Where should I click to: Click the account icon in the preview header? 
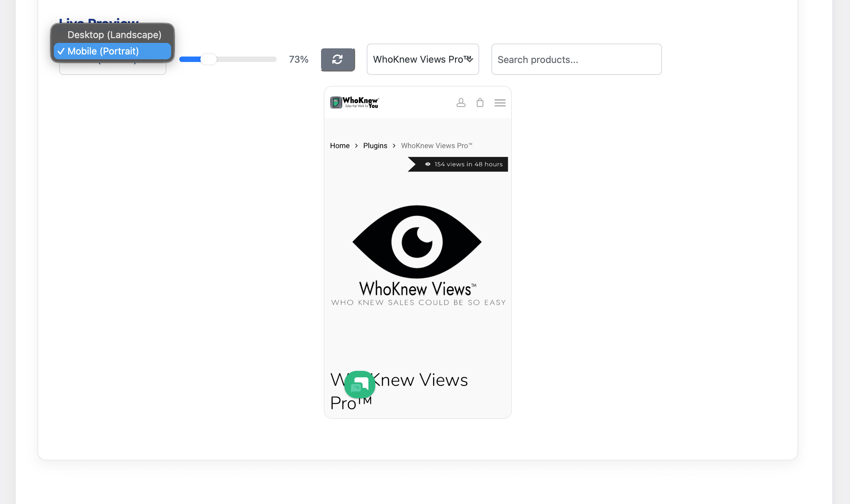pos(461,103)
